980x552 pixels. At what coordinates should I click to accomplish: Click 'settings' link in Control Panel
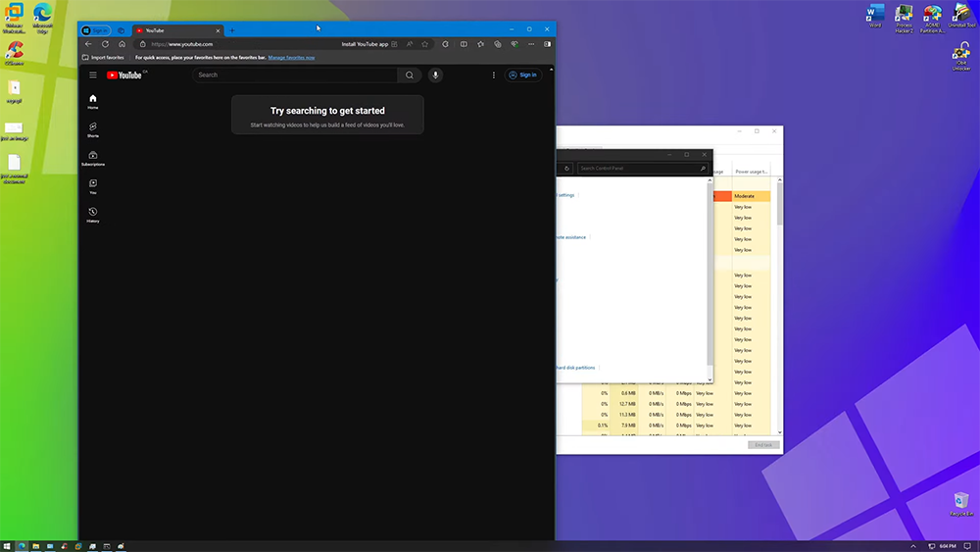(566, 195)
